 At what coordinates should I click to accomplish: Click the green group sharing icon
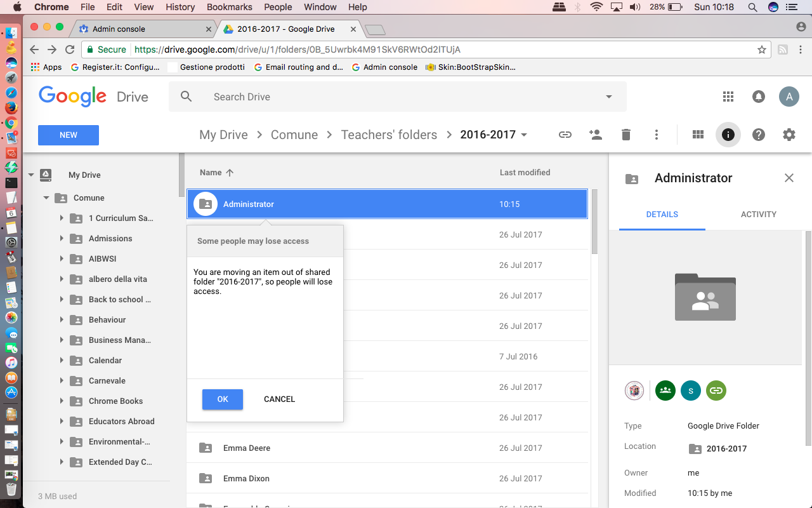coord(665,391)
